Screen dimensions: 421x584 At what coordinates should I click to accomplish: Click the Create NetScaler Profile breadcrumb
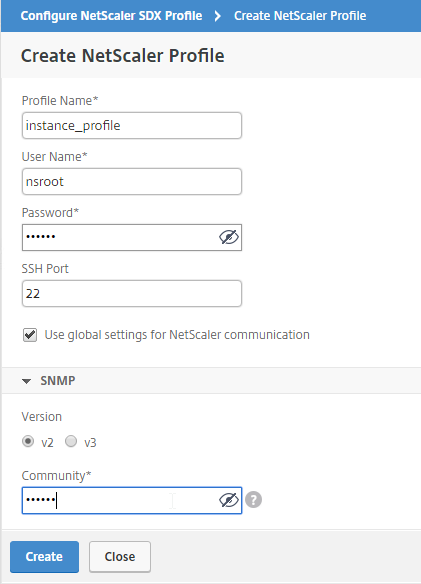point(300,16)
